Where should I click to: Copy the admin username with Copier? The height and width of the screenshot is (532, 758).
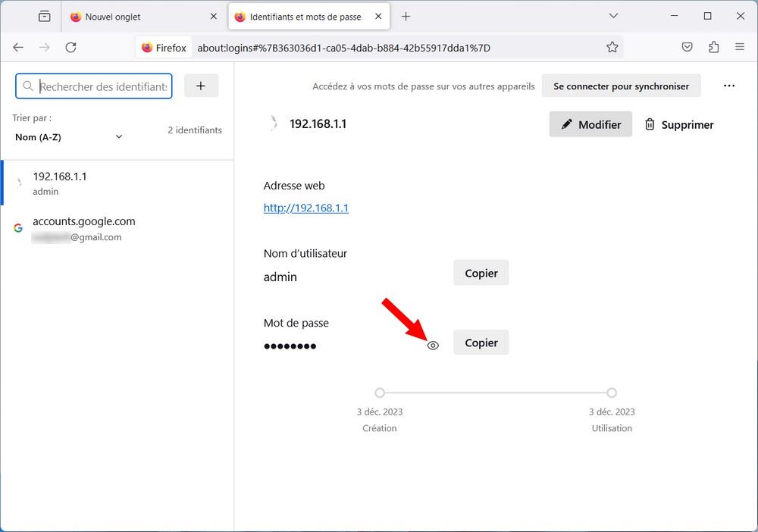click(x=481, y=272)
